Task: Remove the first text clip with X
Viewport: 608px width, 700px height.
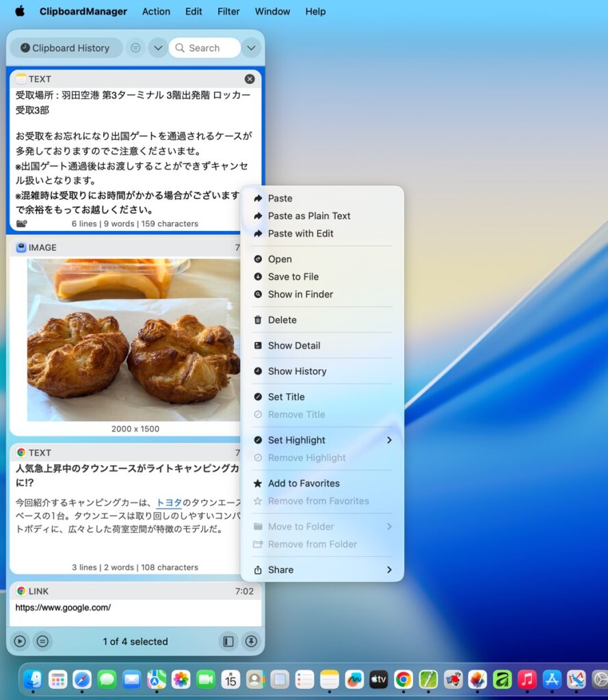Action: click(250, 79)
